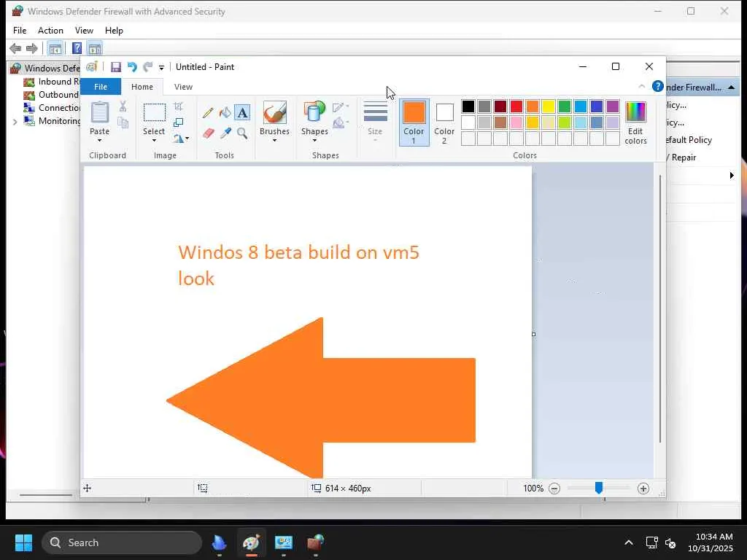Click the taskbar Search box
The height and width of the screenshot is (560, 747).
pyautogui.click(x=122, y=542)
